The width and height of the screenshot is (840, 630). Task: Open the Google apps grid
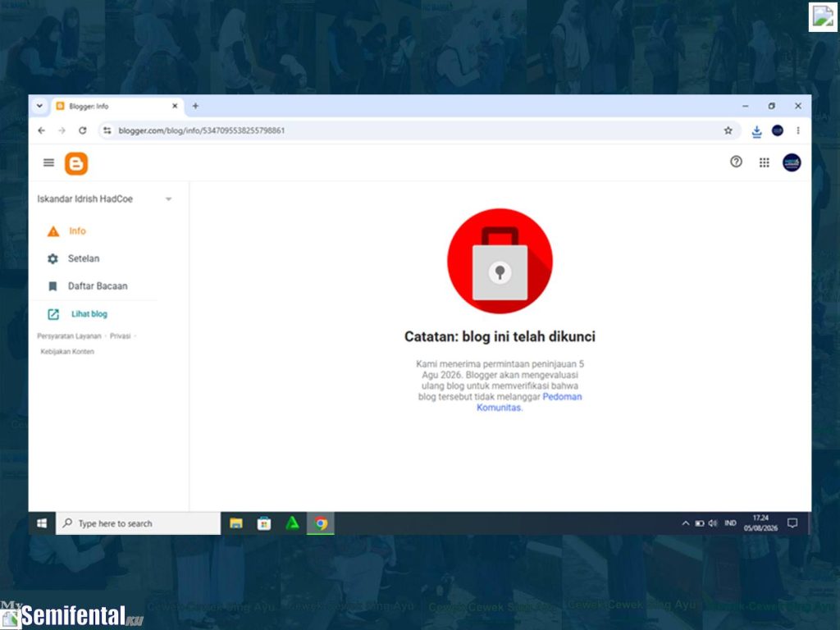click(x=764, y=162)
